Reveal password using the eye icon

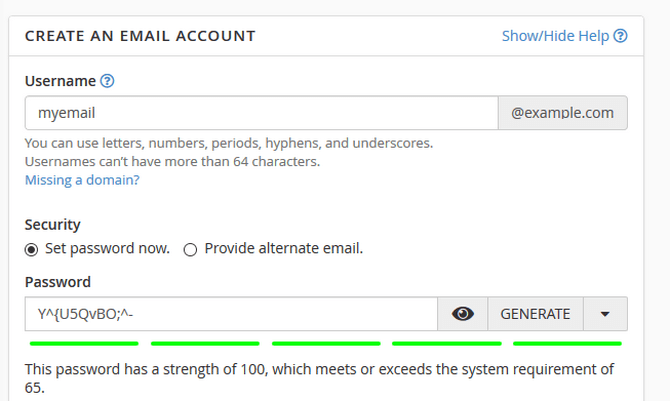point(462,314)
